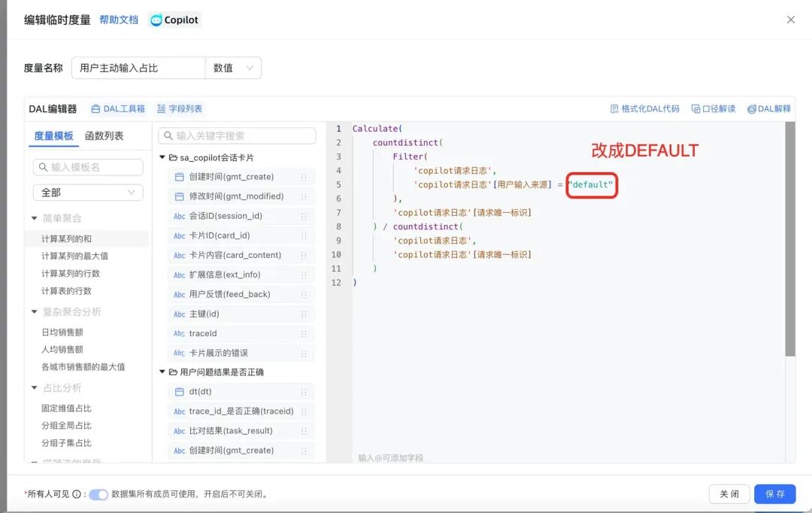This screenshot has width=812, height=513.
Task: Toggle the 所有人可见 switch
Action: point(98,494)
